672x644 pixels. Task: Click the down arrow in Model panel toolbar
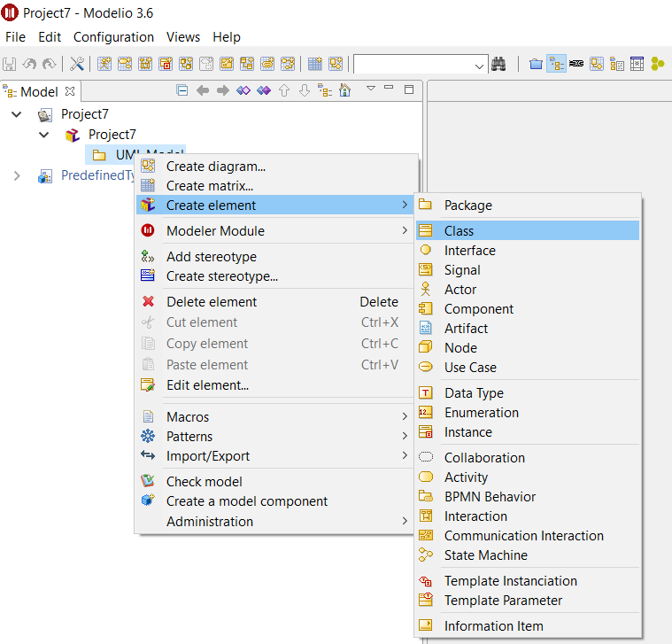[305, 90]
